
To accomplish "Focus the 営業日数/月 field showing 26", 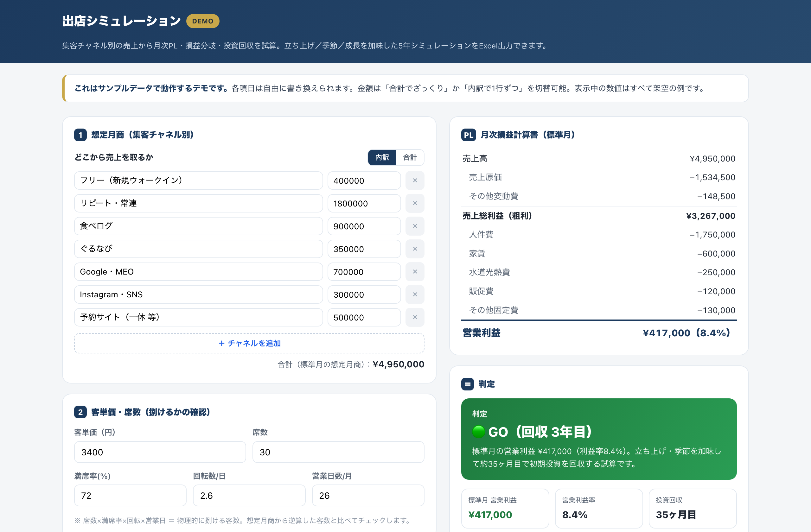I will (x=368, y=496).
